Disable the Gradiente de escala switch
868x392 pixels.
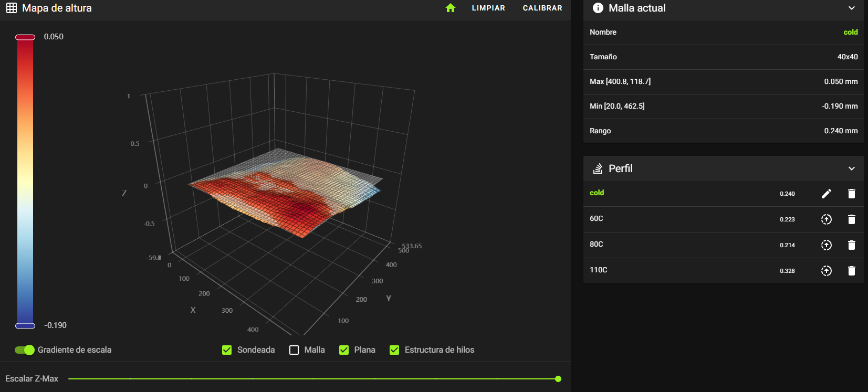(x=24, y=350)
